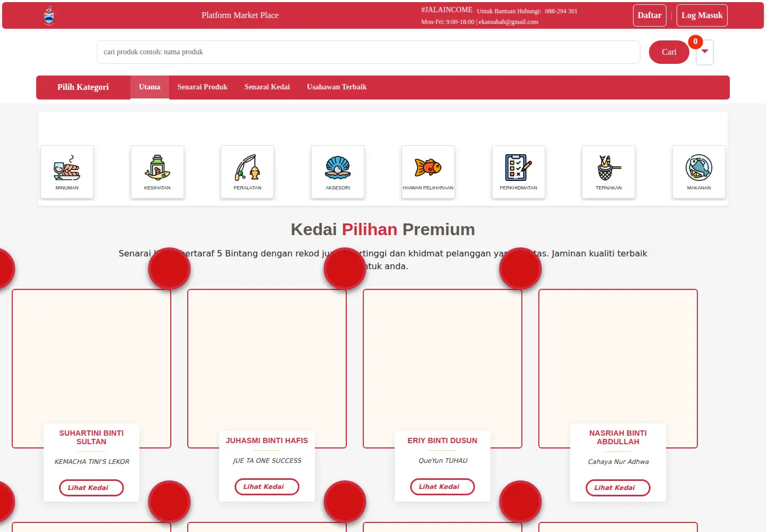Go to the Senarai Produk tab
The image size is (766, 532).
[202, 87]
